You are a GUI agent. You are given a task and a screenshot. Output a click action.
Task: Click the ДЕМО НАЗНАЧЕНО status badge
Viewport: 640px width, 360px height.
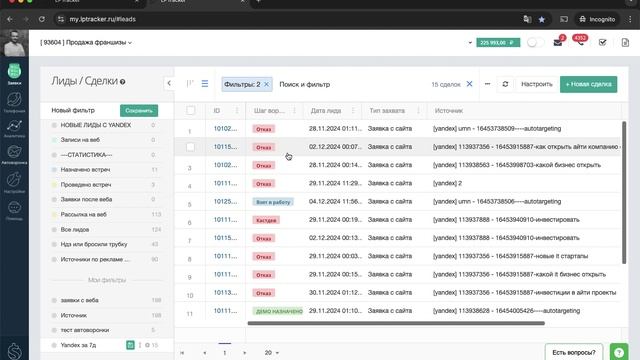tap(278, 311)
